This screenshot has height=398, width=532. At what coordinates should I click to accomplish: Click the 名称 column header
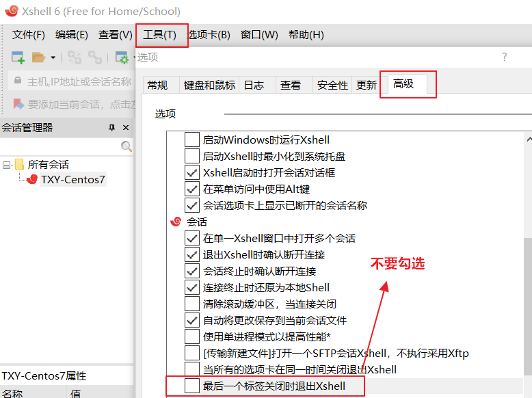(x=33, y=393)
